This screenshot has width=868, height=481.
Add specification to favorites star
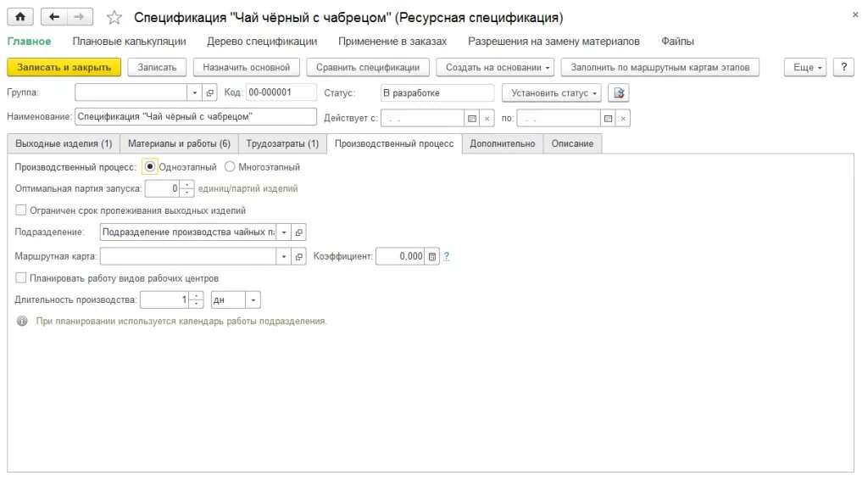(x=114, y=18)
